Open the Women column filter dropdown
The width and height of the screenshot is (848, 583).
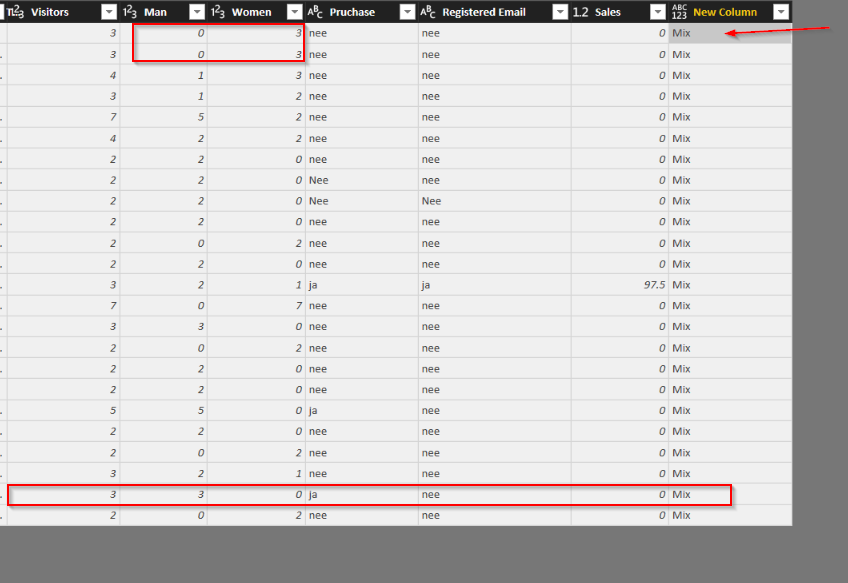(x=295, y=12)
